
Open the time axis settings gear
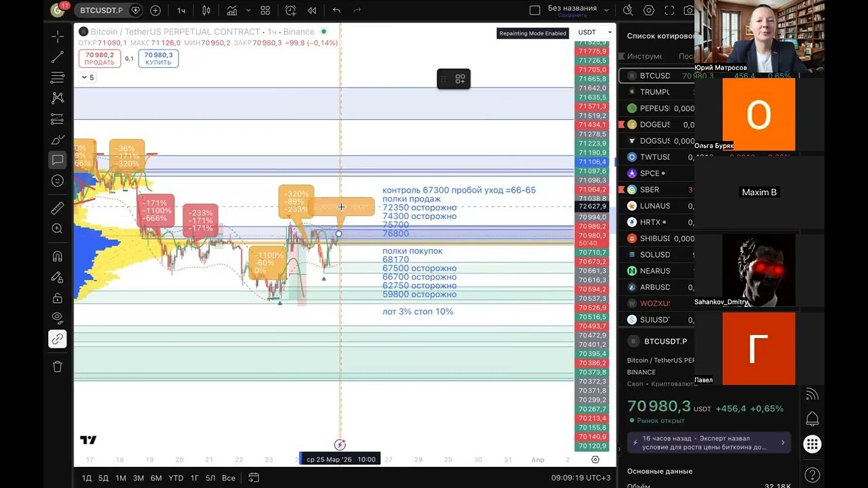595,460
